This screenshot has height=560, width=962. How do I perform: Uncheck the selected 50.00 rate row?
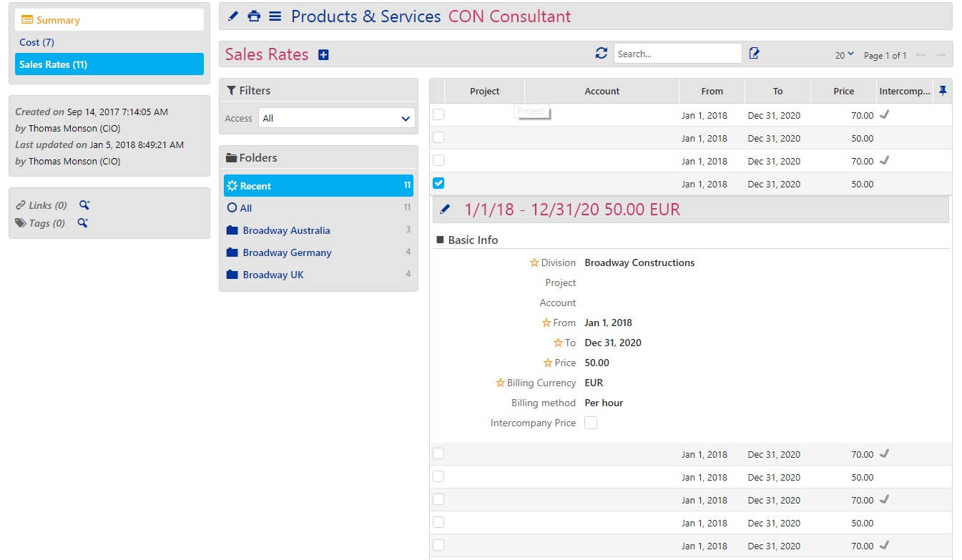pos(438,183)
